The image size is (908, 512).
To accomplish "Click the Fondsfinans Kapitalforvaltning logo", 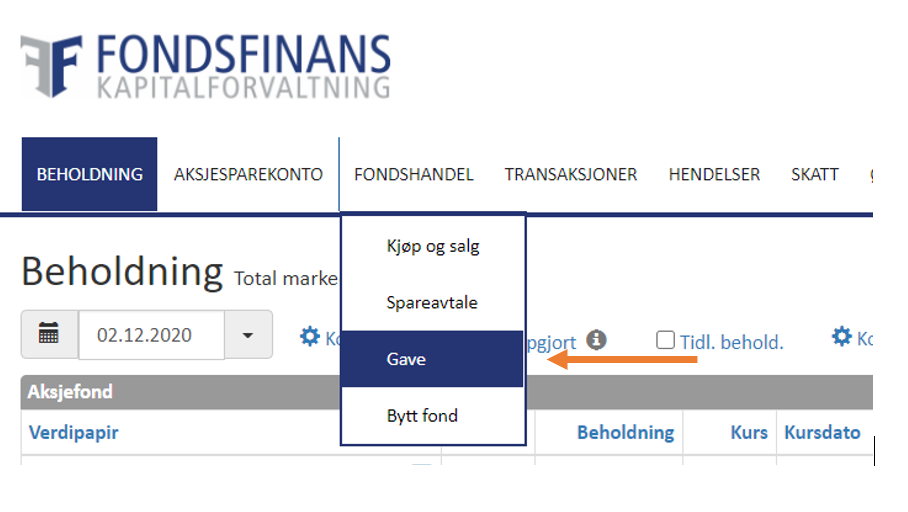I will [206, 65].
